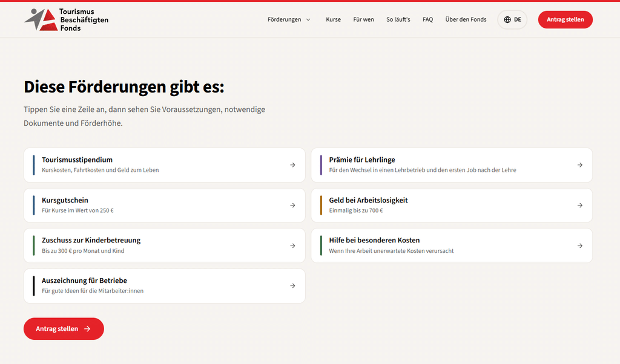Open the Für wen navigation item

[363, 20]
